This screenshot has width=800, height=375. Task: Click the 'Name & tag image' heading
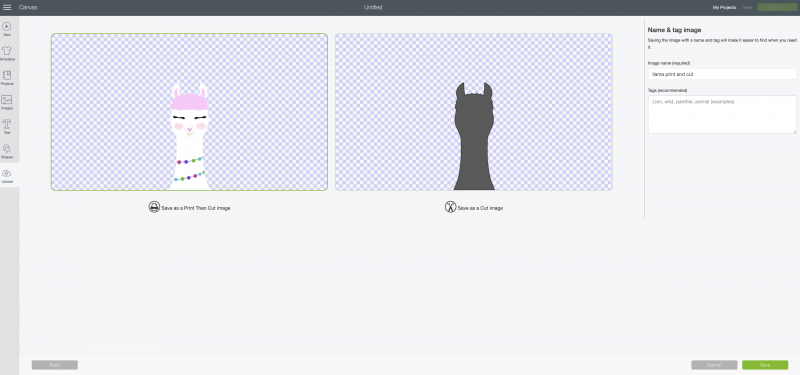click(674, 30)
